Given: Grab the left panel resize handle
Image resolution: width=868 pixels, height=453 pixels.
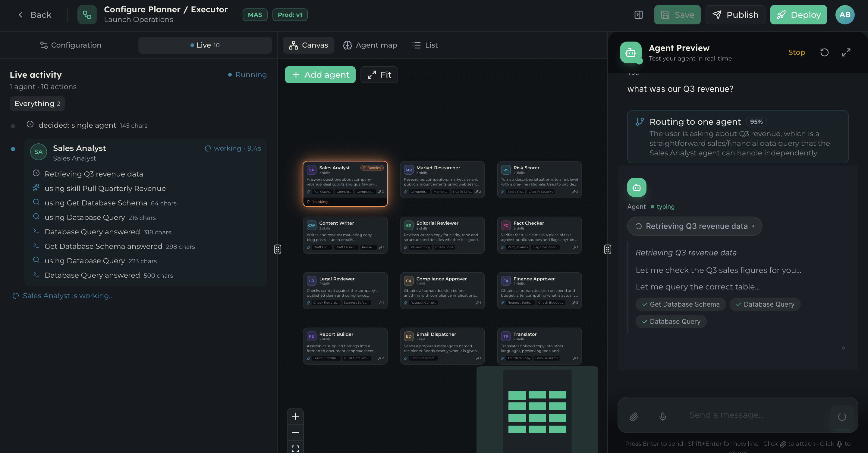Looking at the screenshot, I should (x=277, y=249).
